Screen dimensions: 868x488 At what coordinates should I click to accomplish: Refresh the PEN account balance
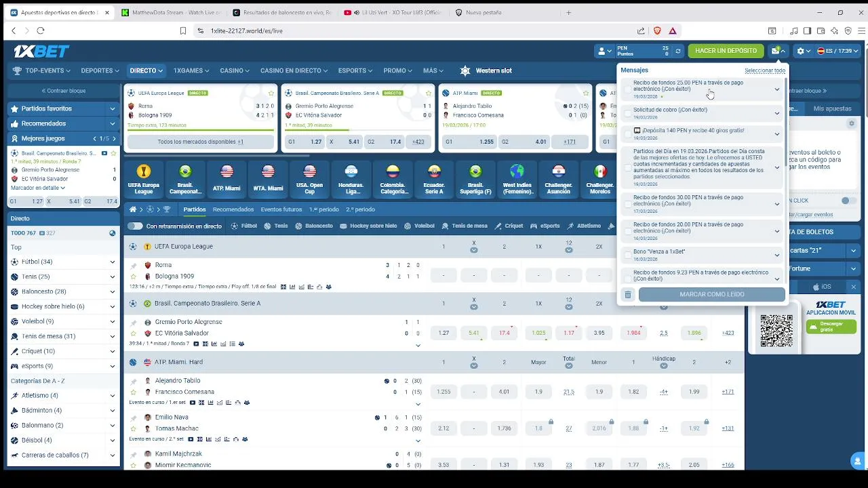[x=677, y=51]
